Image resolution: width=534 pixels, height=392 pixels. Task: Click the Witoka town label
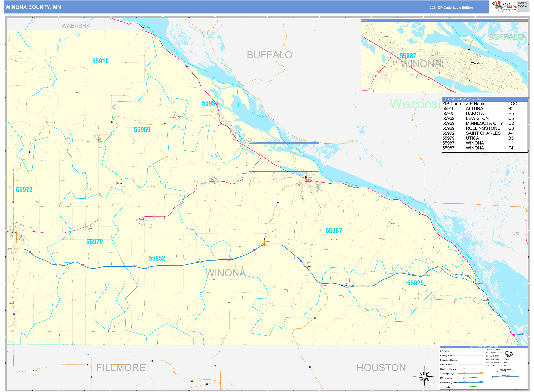click(310, 267)
